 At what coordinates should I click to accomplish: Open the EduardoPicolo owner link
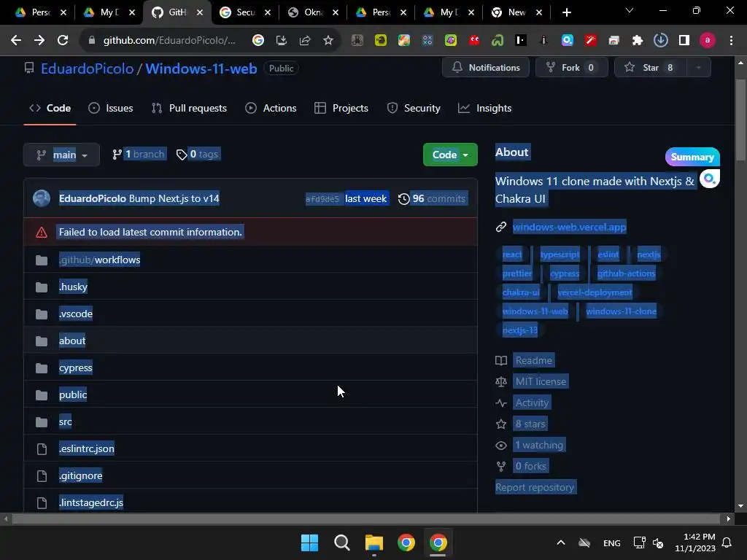pos(88,69)
